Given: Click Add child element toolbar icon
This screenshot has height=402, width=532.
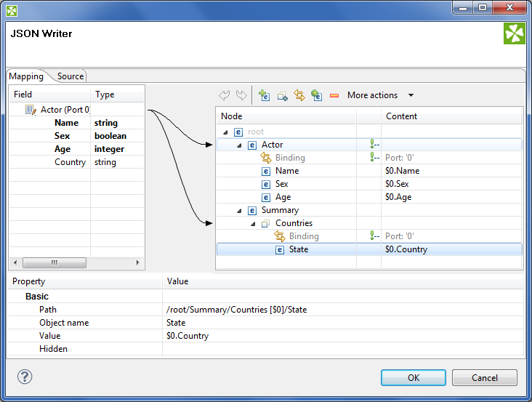Looking at the screenshot, I should pyautogui.click(x=264, y=95).
